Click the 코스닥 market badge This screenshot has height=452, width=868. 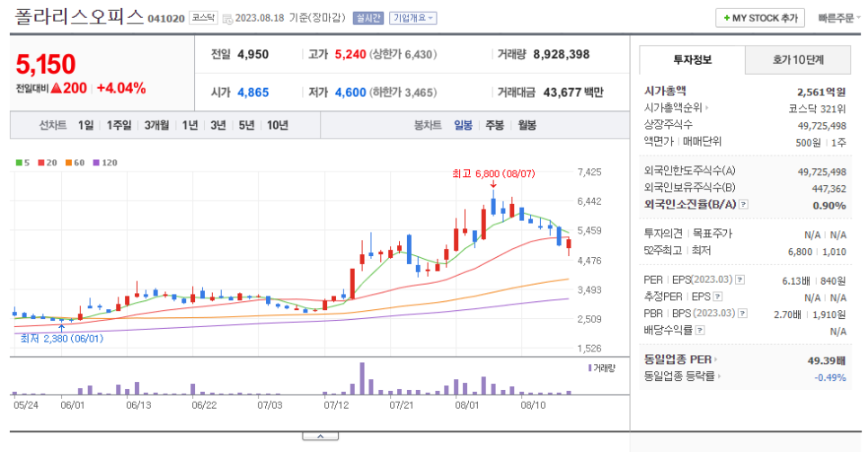(x=203, y=18)
